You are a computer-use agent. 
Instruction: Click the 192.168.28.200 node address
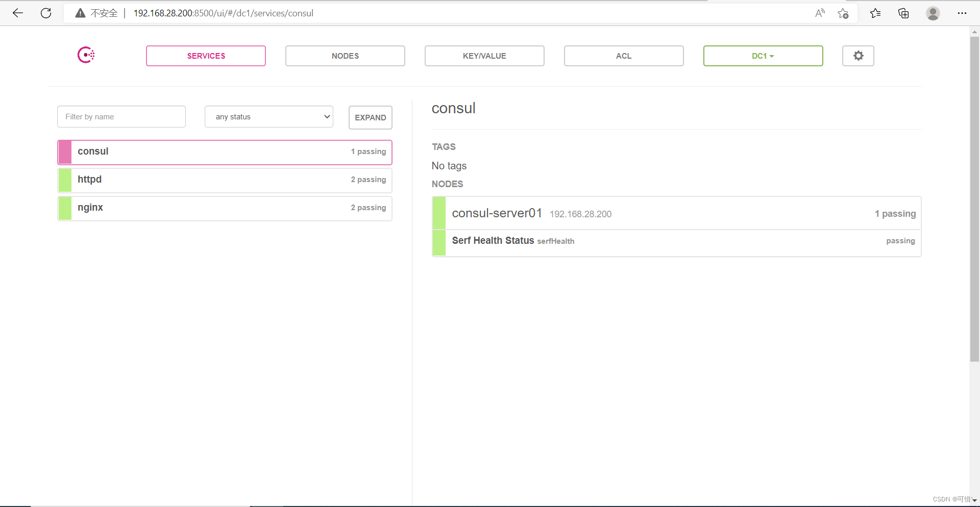[x=580, y=214]
